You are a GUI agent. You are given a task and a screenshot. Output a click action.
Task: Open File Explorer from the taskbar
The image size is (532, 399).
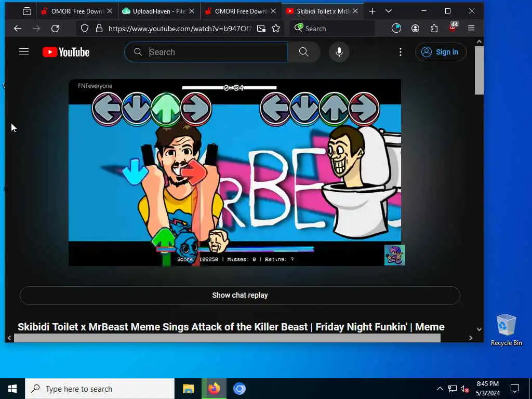click(x=188, y=389)
